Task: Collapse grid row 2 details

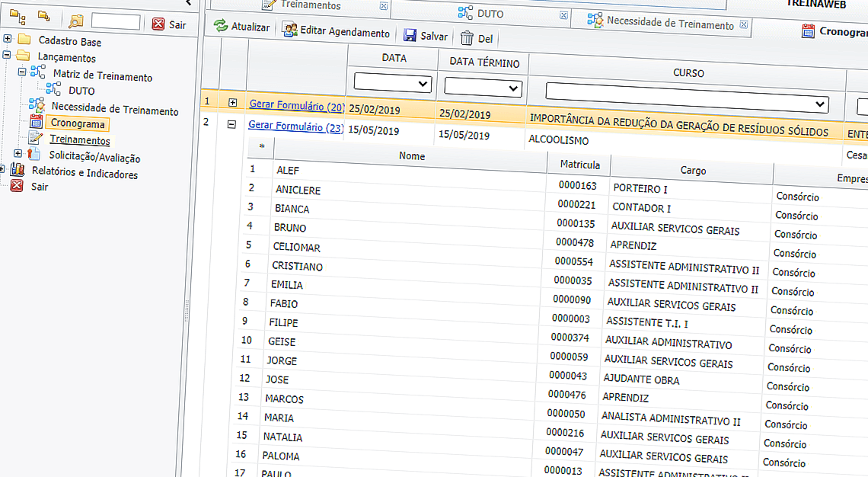Action: pyautogui.click(x=232, y=123)
